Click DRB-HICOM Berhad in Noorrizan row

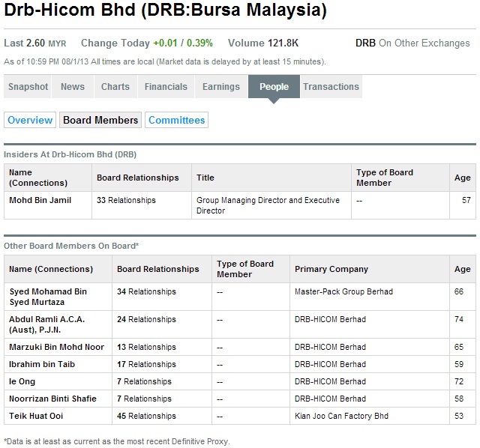pyautogui.click(x=330, y=399)
